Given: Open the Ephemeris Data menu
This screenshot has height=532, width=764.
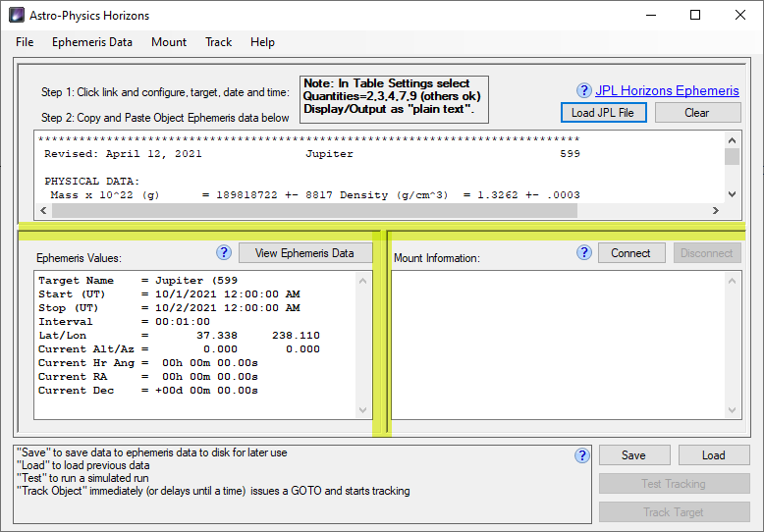Looking at the screenshot, I should [92, 42].
